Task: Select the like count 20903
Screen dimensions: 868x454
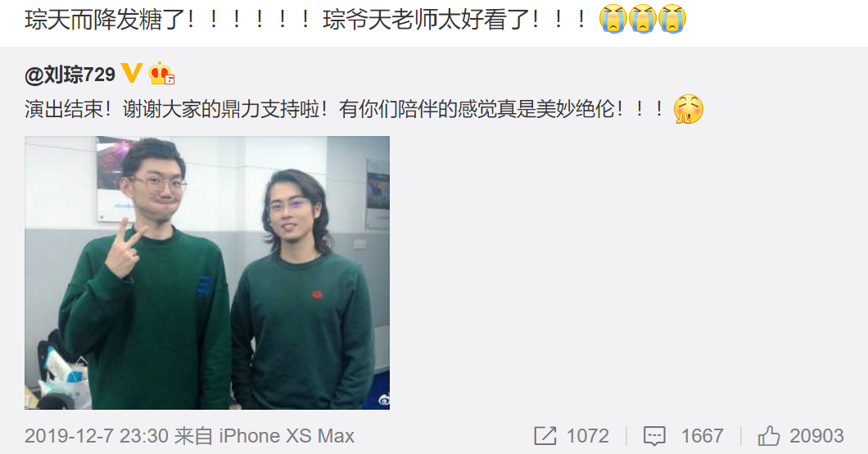Action: click(x=816, y=436)
